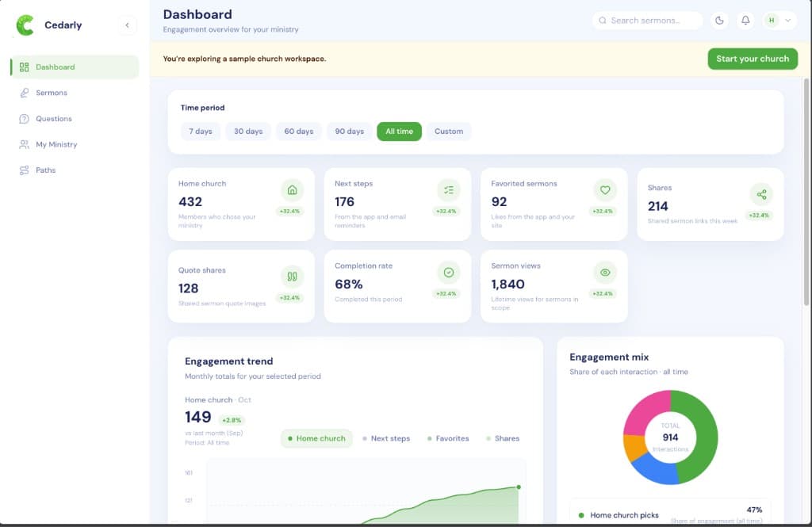Click the Sermon views 1,840 value
The image size is (812, 527).
508,285
